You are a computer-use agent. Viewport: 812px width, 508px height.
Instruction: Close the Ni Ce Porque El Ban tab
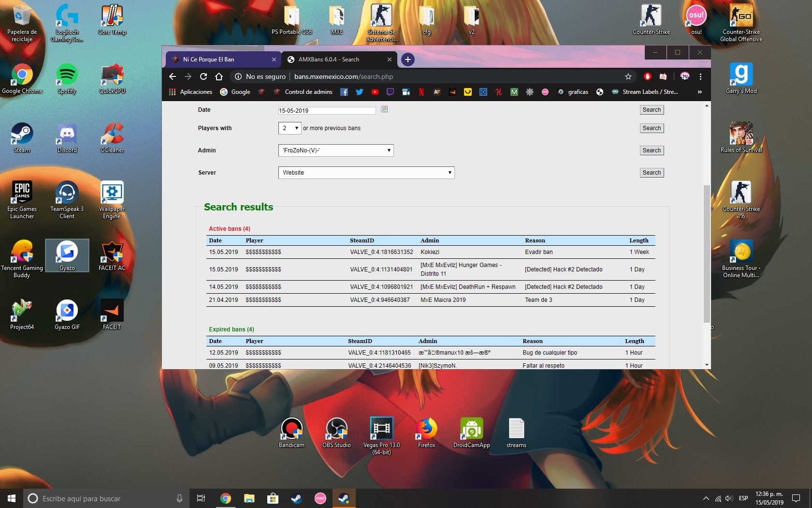(x=274, y=60)
